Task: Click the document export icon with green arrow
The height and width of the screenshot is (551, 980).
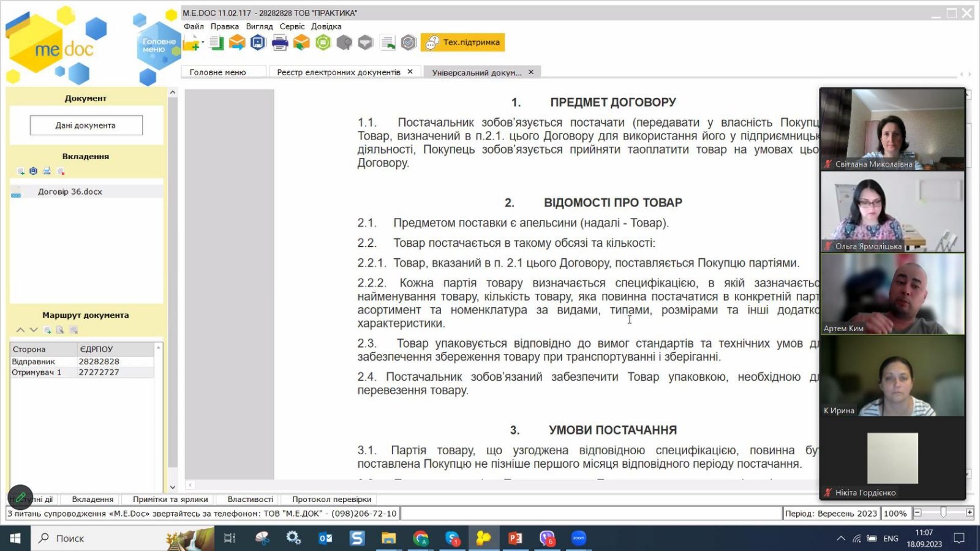Action: 387,42
